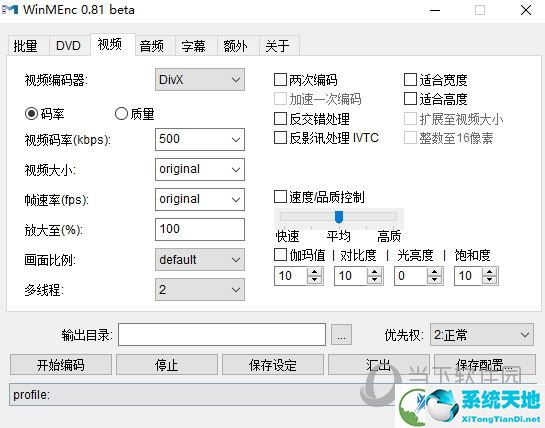Click the 对比度 value field
The height and width of the screenshot is (428, 545).
coord(351,276)
